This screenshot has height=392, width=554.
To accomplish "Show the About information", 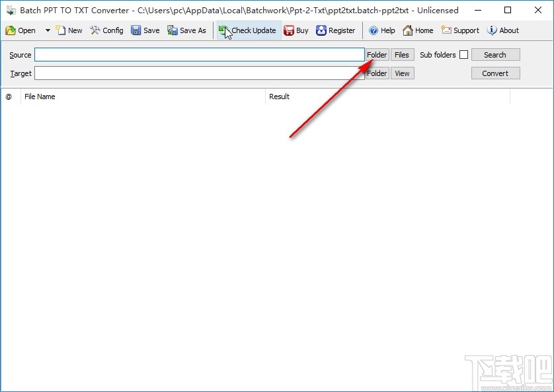I will 503,30.
